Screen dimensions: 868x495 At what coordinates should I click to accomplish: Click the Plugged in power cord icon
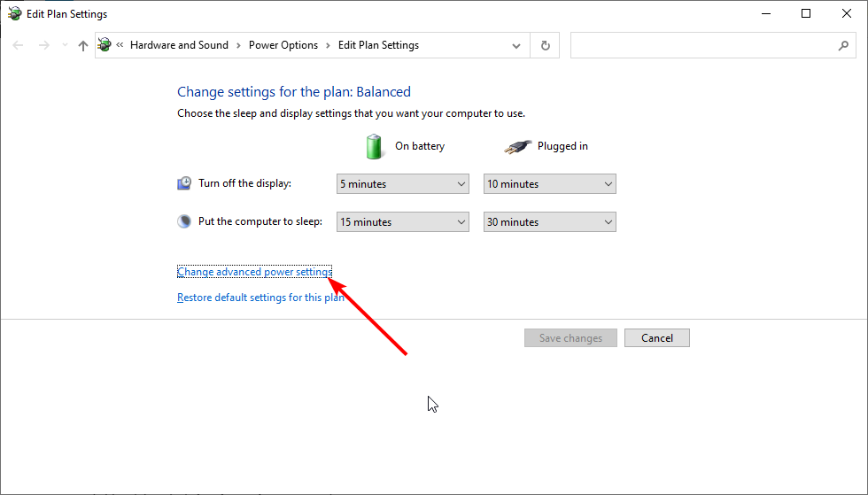[x=517, y=147]
